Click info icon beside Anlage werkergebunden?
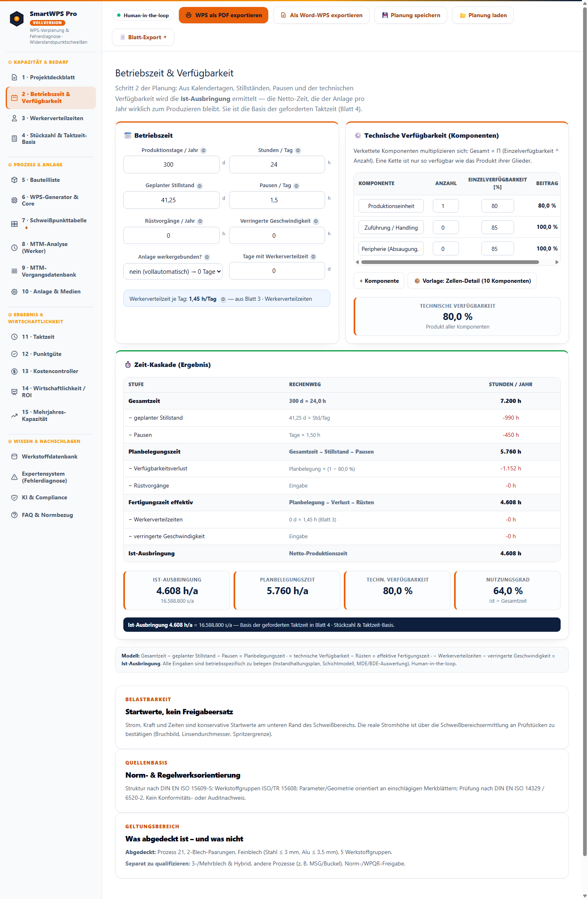The image size is (588, 899). point(207,257)
